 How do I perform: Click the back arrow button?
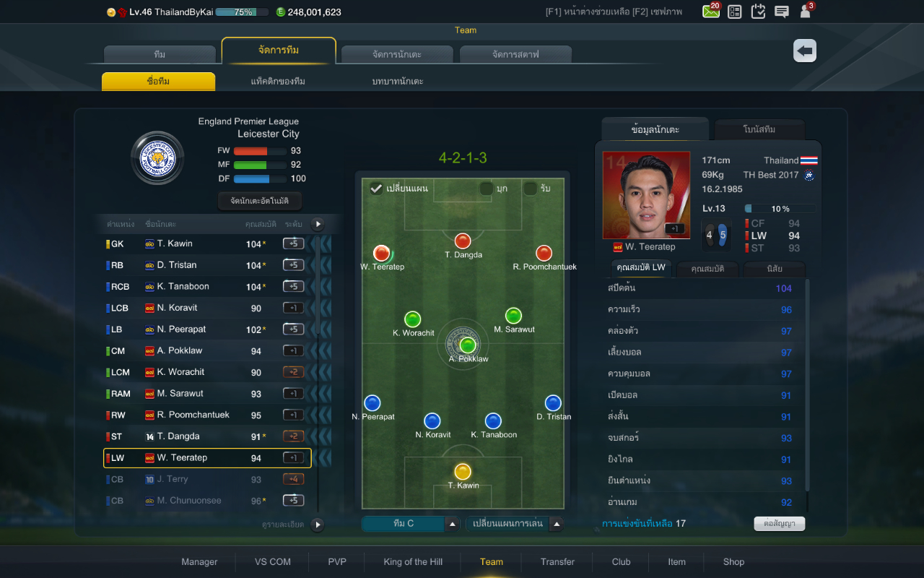pyautogui.click(x=805, y=51)
